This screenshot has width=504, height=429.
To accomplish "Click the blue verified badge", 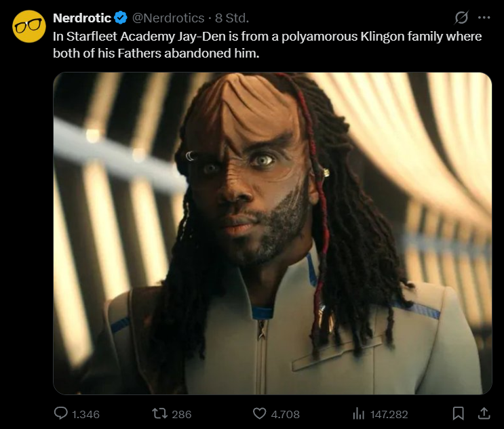I will [x=121, y=18].
